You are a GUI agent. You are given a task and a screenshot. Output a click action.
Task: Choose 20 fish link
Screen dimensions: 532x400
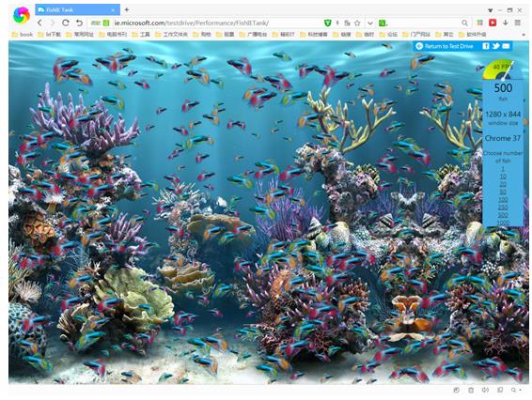(503, 184)
